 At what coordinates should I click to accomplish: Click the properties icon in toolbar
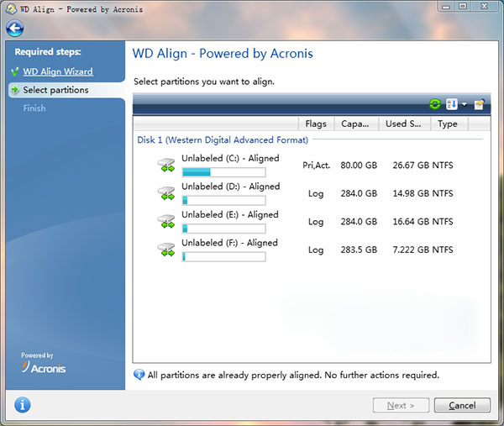pos(479,104)
